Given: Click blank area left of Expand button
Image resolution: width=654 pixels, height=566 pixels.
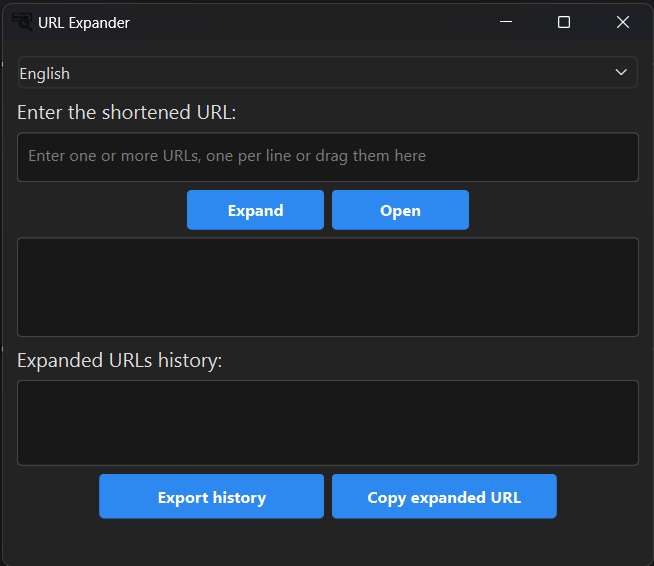Looking at the screenshot, I should (x=100, y=210).
